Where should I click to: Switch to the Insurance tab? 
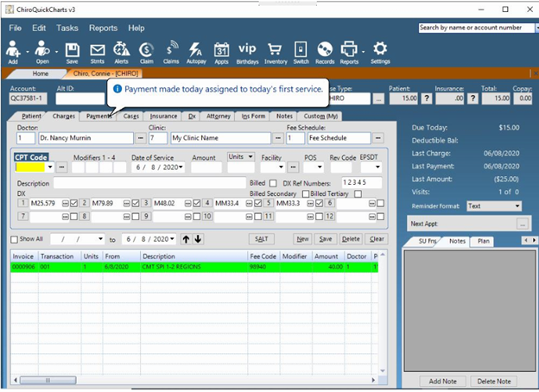(163, 116)
